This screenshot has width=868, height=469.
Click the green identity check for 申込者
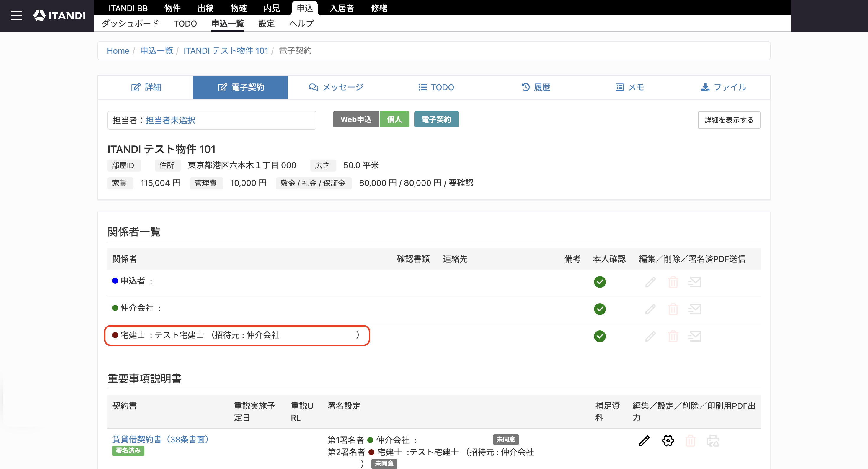click(600, 282)
